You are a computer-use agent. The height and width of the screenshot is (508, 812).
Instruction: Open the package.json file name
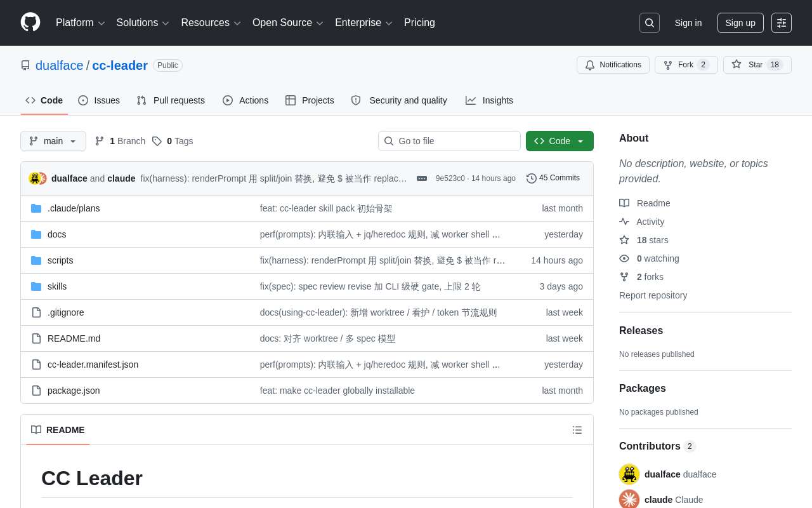click(x=74, y=391)
